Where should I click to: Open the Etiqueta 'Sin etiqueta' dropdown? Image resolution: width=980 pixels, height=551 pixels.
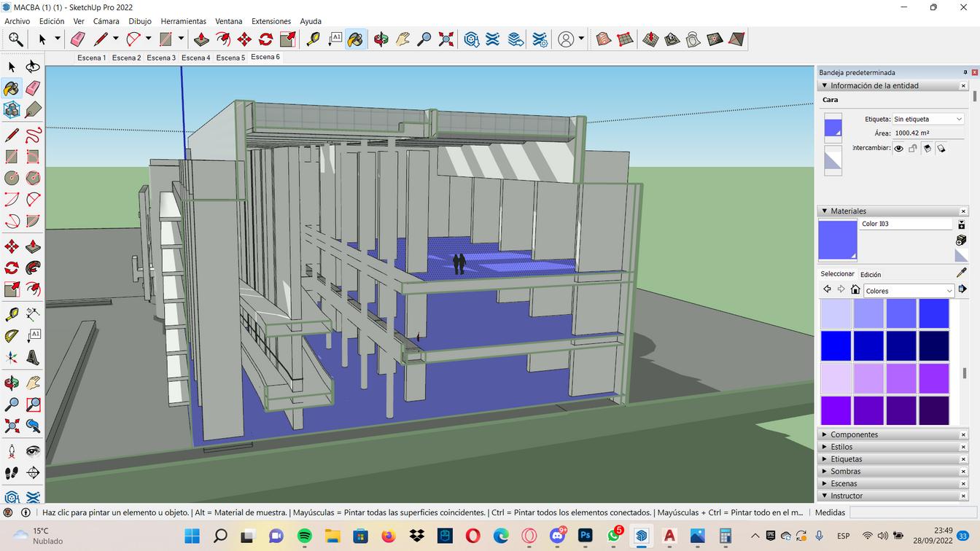click(927, 119)
